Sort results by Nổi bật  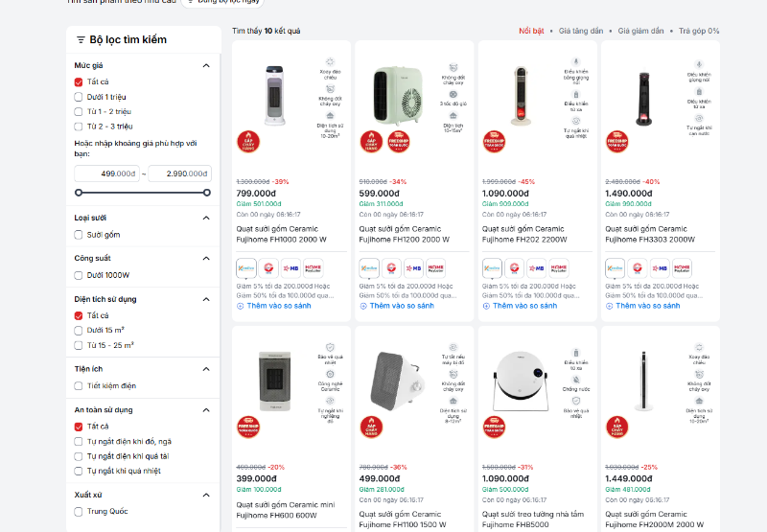pos(531,31)
